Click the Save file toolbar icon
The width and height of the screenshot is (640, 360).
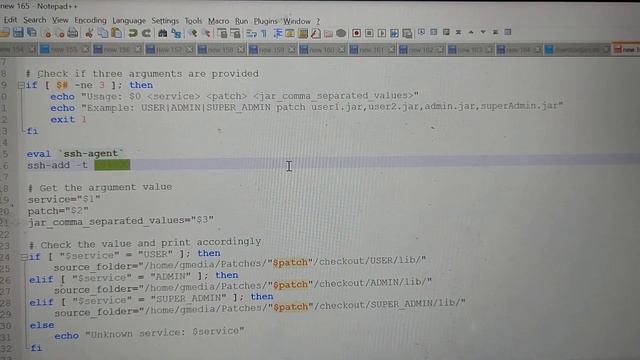(18, 32)
